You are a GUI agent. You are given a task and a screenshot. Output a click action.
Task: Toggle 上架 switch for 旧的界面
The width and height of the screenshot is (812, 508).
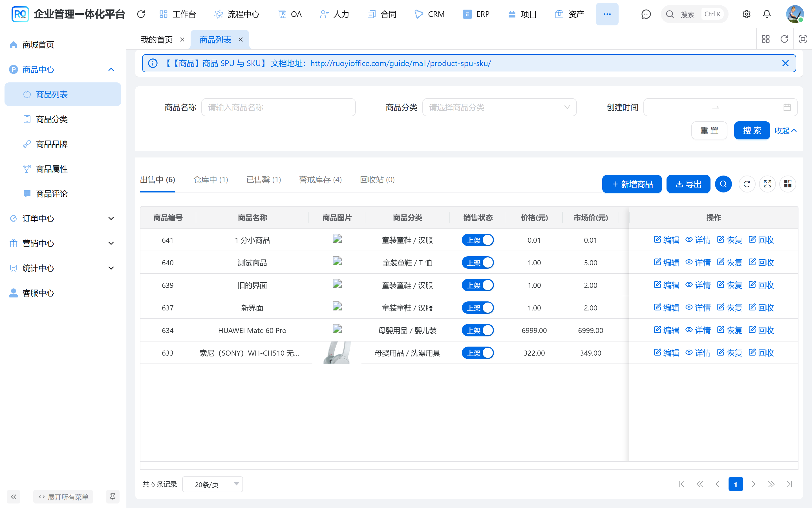477,285
